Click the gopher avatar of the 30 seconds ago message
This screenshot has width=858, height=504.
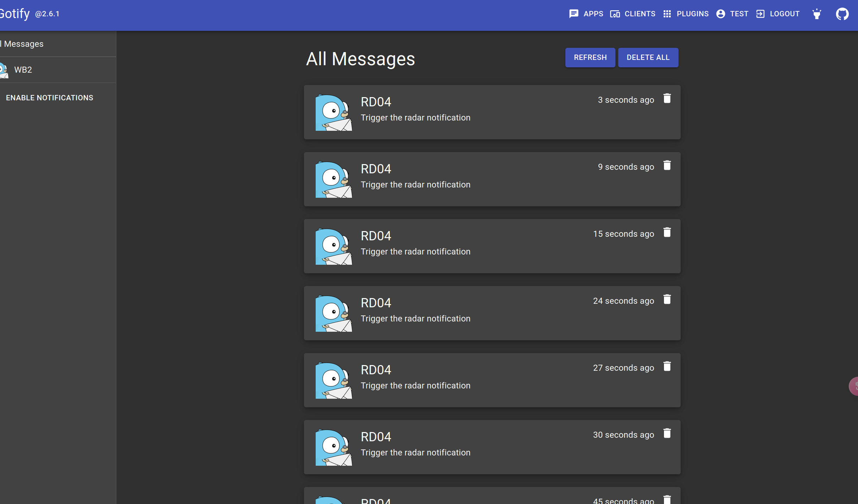tap(334, 447)
